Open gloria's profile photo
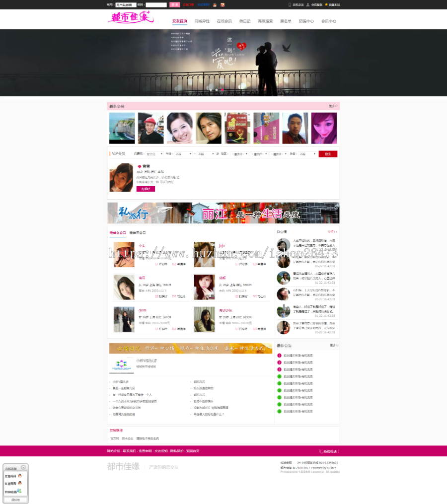 (x=124, y=319)
